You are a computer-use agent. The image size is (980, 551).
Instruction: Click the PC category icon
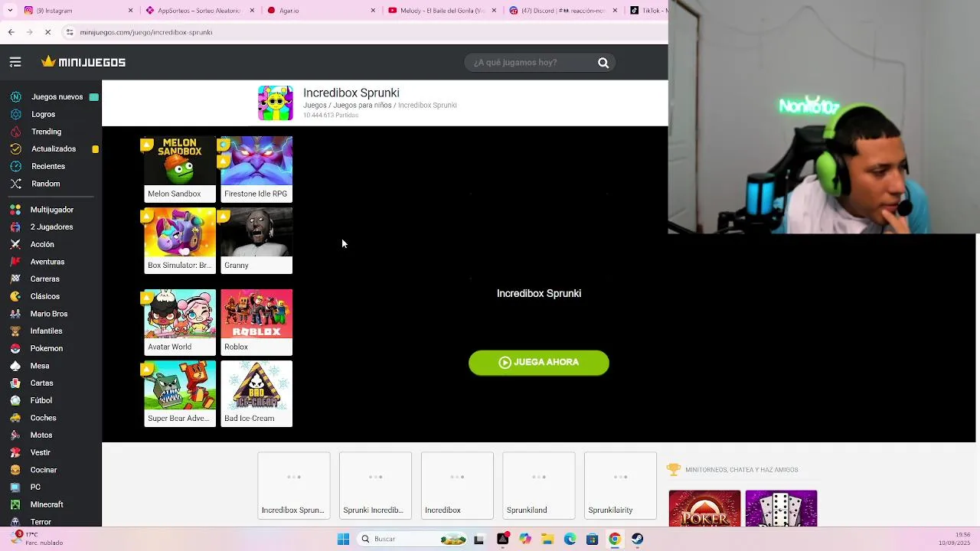tap(15, 487)
